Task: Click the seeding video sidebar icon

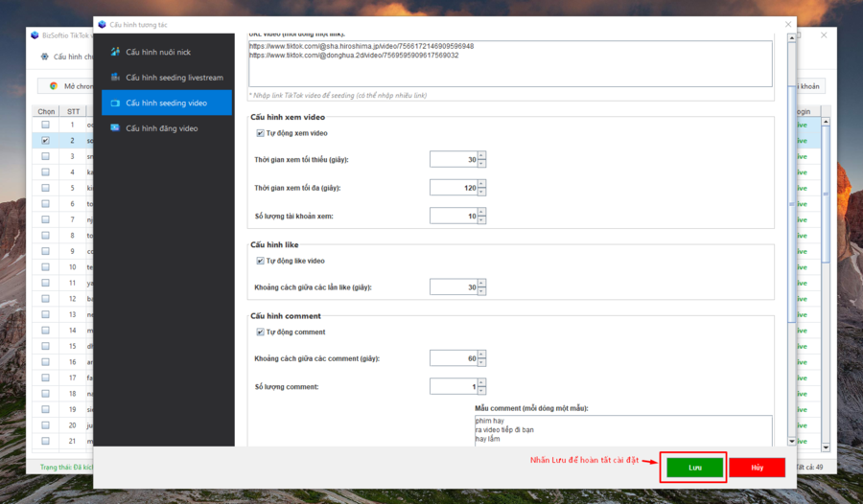Action: pos(115,103)
